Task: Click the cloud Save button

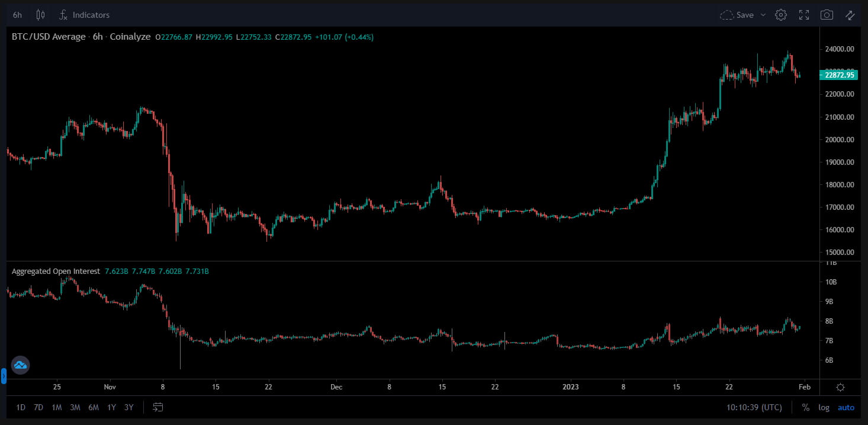Action: [x=737, y=15]
